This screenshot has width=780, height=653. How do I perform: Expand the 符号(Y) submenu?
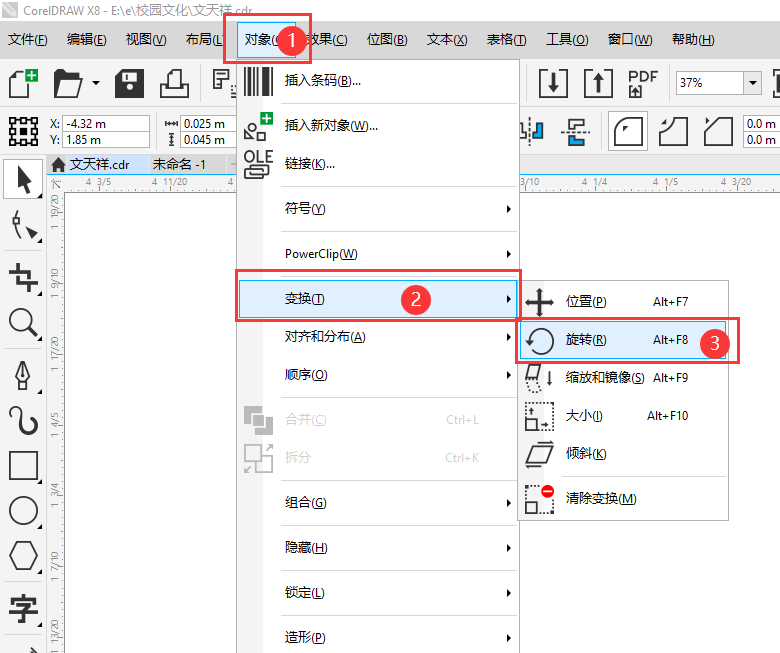pyautogui.click(x=378, y=208)
